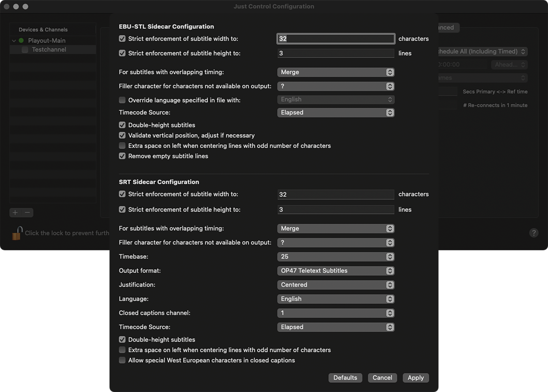
Task: Click the Defaults button
Action: [345, 378]
